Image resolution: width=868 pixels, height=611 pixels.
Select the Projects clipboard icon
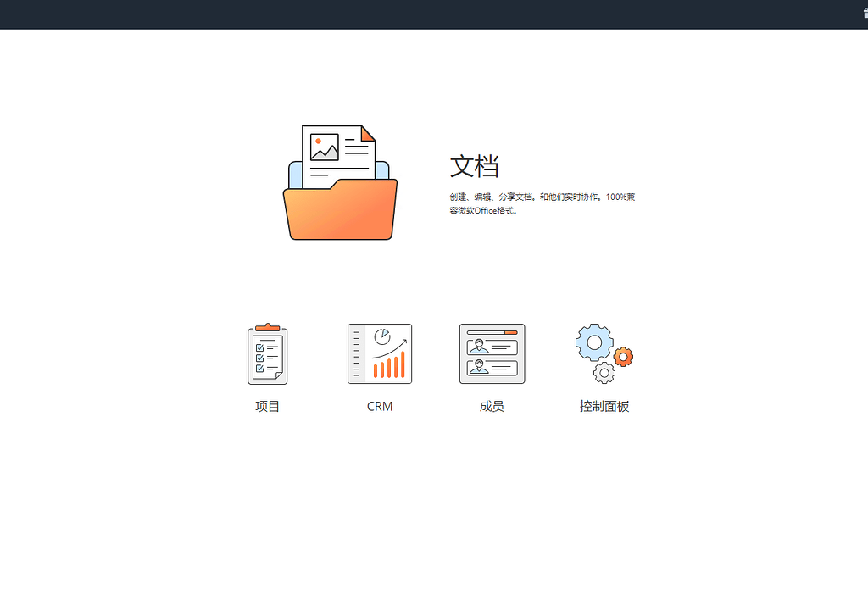(267, 353)
